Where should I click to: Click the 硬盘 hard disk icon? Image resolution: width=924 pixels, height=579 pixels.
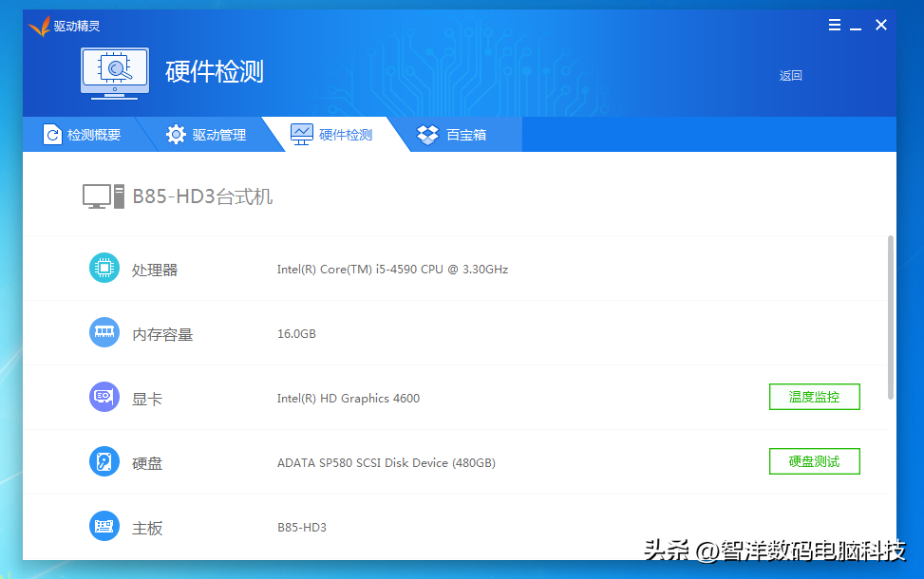104,461
